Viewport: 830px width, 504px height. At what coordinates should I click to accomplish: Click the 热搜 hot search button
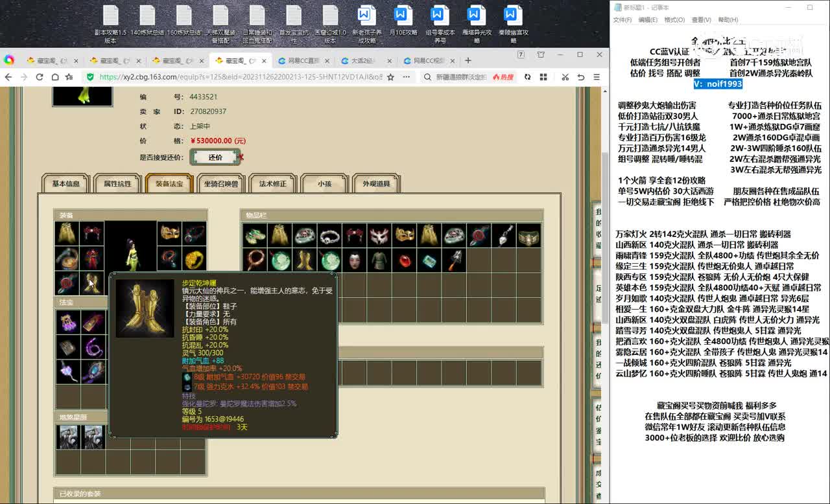point(503,77)
